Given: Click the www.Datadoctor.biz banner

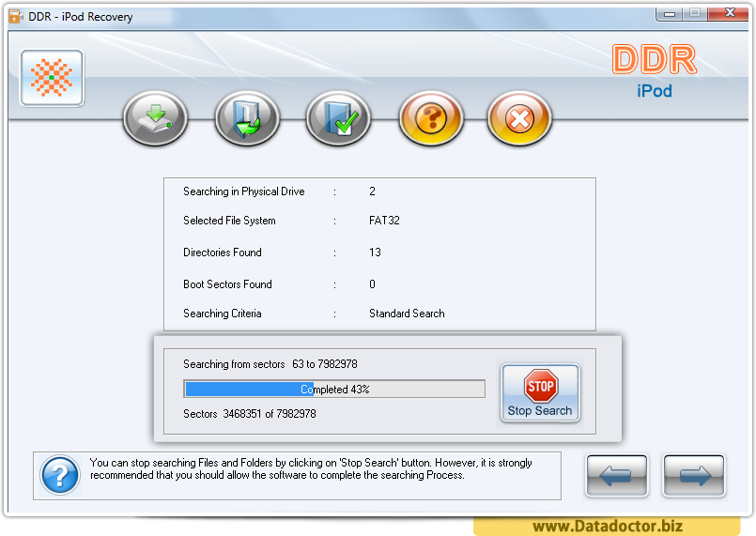Looking at the screenshot, I should (x=607, y=526).
